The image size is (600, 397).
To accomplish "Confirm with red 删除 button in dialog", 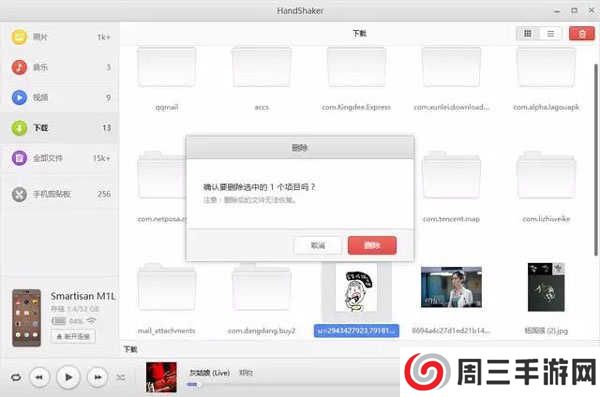I will pyautogui.click(x=372, y=245).
